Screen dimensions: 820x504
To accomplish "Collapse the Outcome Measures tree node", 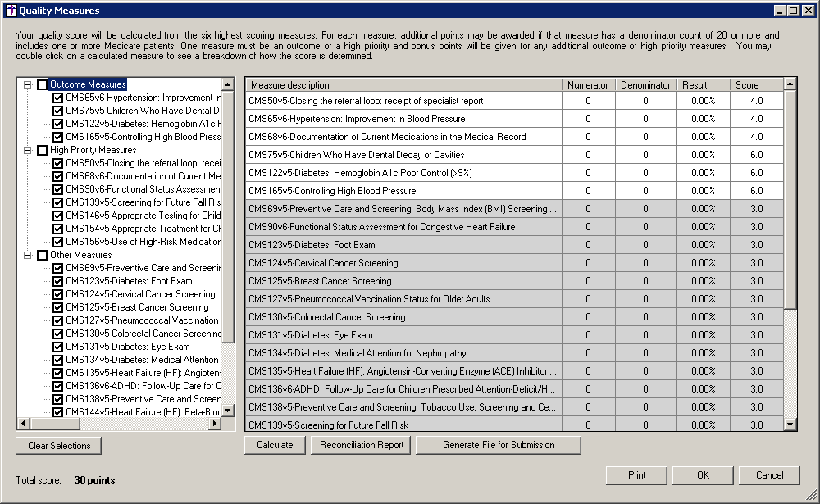I will click(x=28, y=85).
